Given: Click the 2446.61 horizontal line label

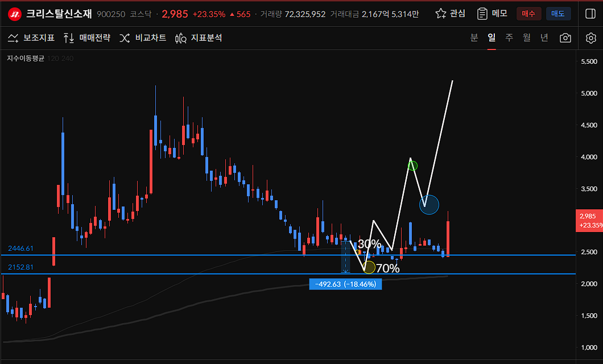Looking at the screenshot, I should pyautogui.click(x=20, y=249).
